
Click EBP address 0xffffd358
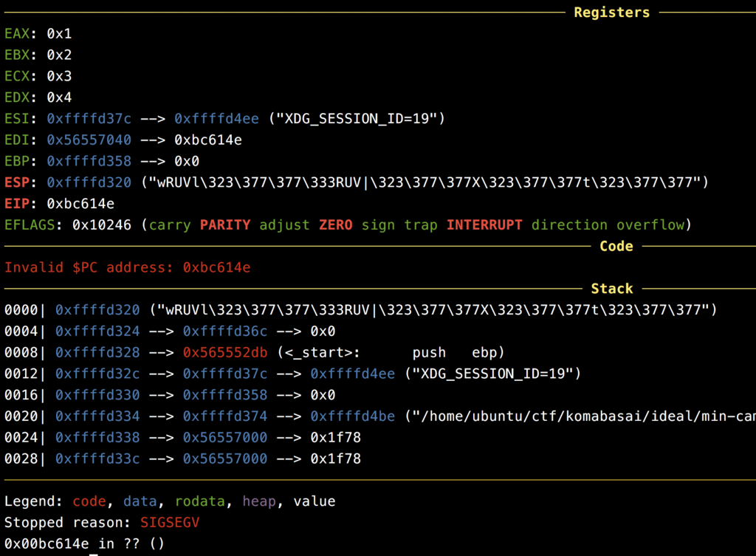click(x=89, y=161)
